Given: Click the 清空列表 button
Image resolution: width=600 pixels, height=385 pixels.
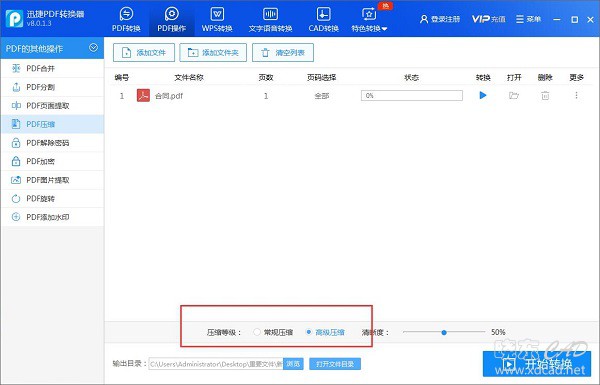Looking at the screenshot, I should point(283,52).
